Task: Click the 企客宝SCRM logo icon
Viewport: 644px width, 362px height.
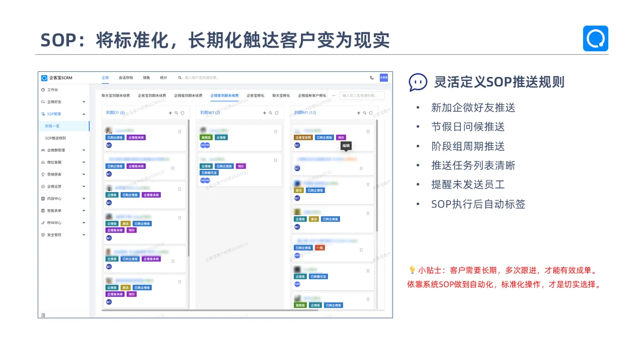Action: (44, 78)
